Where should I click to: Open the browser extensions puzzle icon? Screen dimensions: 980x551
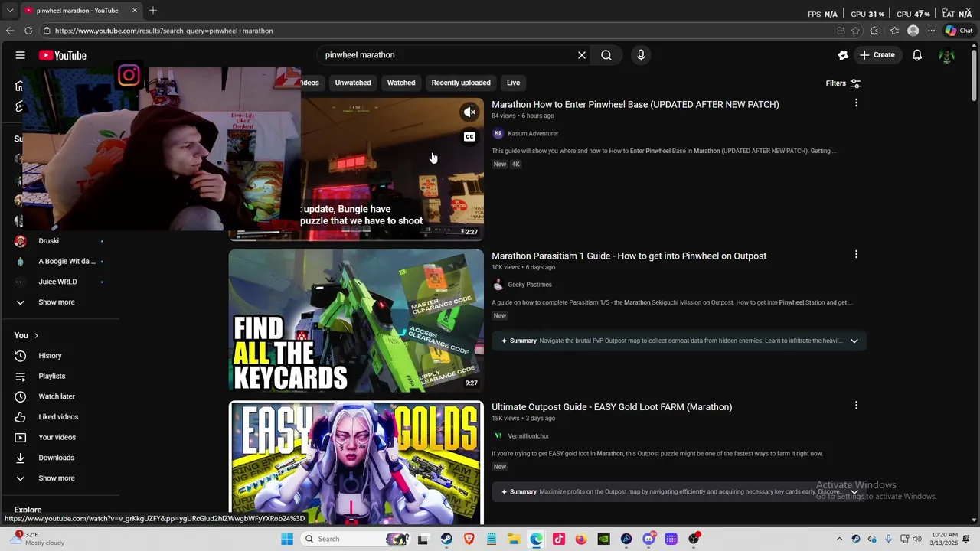click(x=874, y=31)
